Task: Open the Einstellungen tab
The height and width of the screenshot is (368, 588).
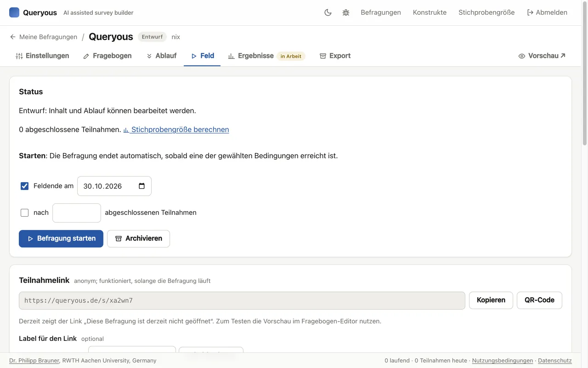Action: (x=42, y=56)
